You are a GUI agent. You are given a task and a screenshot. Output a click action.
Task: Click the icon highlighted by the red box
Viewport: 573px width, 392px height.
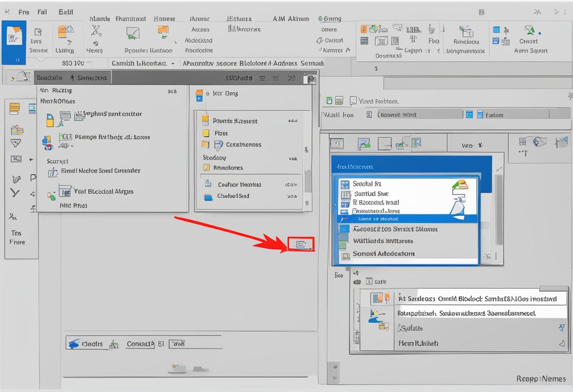tap(301, 244)
